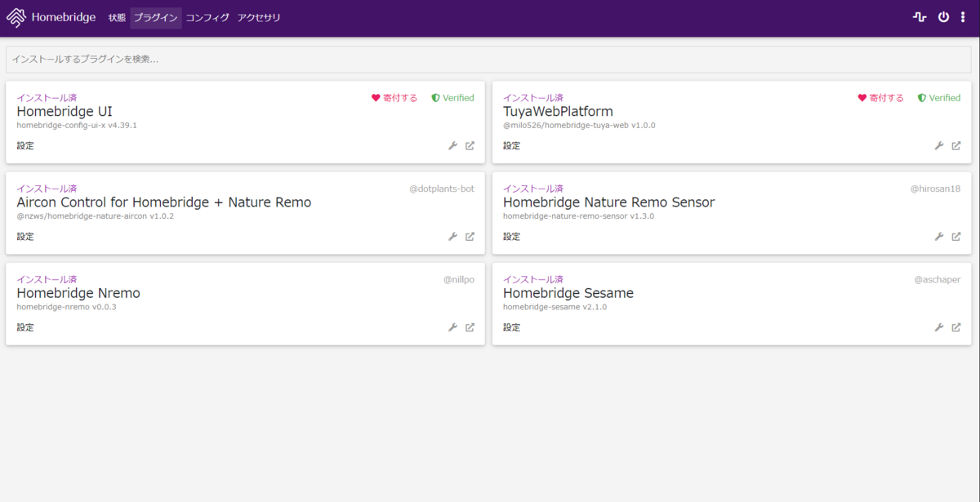Click 寄付する donate on TuyaWebPlatform card
This screenshot has height=502, width=980.
(x=881, y=98)
